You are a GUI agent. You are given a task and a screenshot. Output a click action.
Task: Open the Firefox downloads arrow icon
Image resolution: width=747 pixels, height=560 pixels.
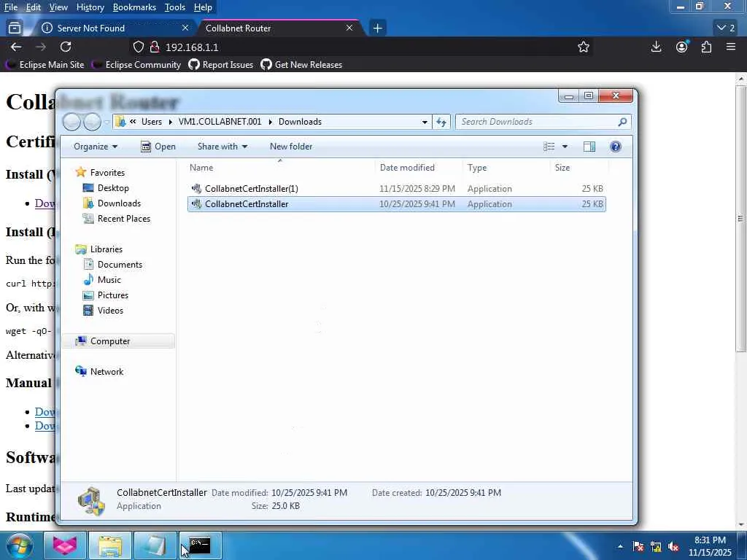coord(656,47)
